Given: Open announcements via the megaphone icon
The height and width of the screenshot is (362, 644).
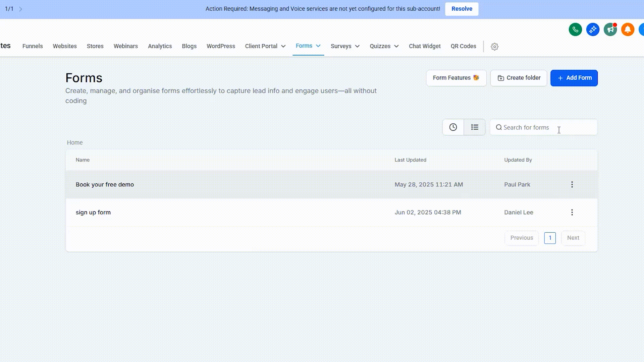Looking at the screenshot, I should click(x=610, y=29).
